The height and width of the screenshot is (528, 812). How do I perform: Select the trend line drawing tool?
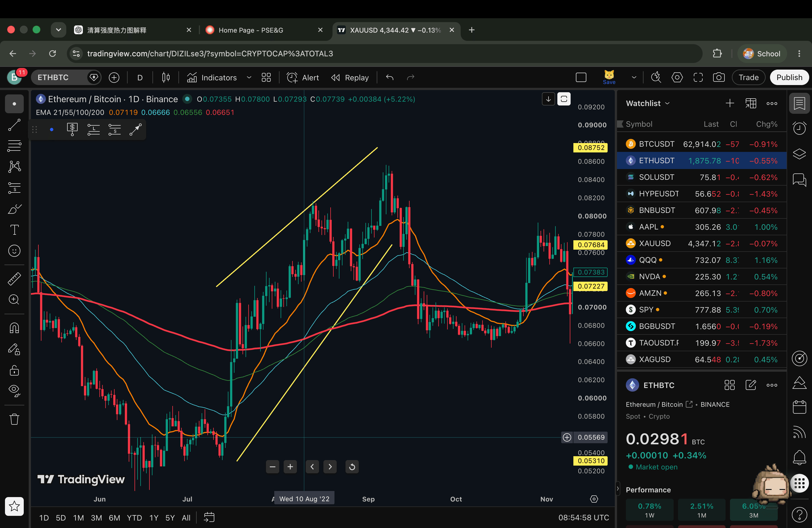click(14, 125)
